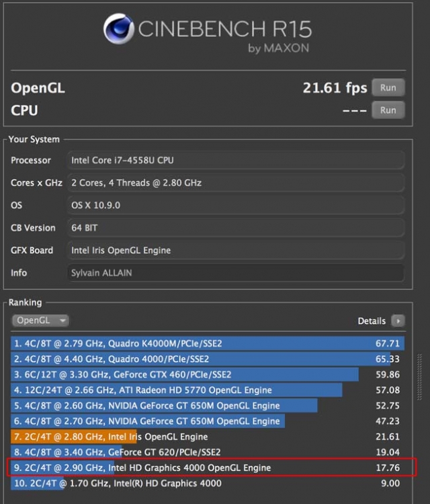This screenshot has height=504, width=430.
Task: Click the 21.61 fps OpenGL score
Action: tap(335, 88)
